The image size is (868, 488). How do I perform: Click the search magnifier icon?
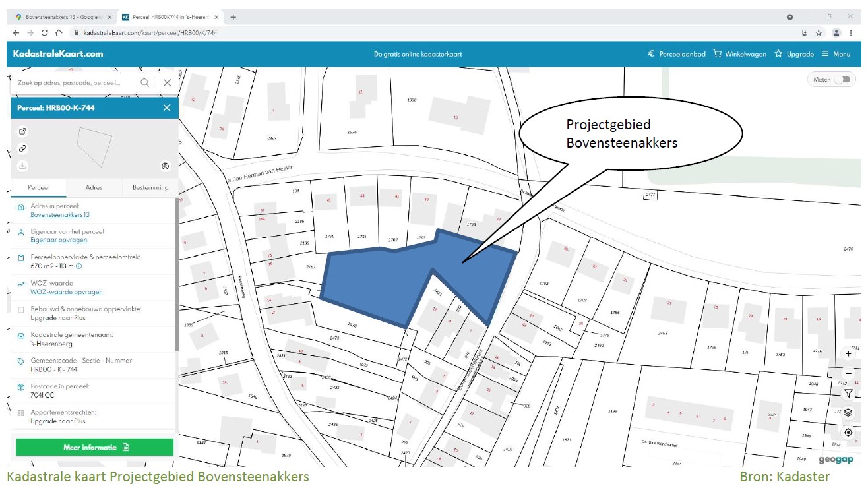144,83
